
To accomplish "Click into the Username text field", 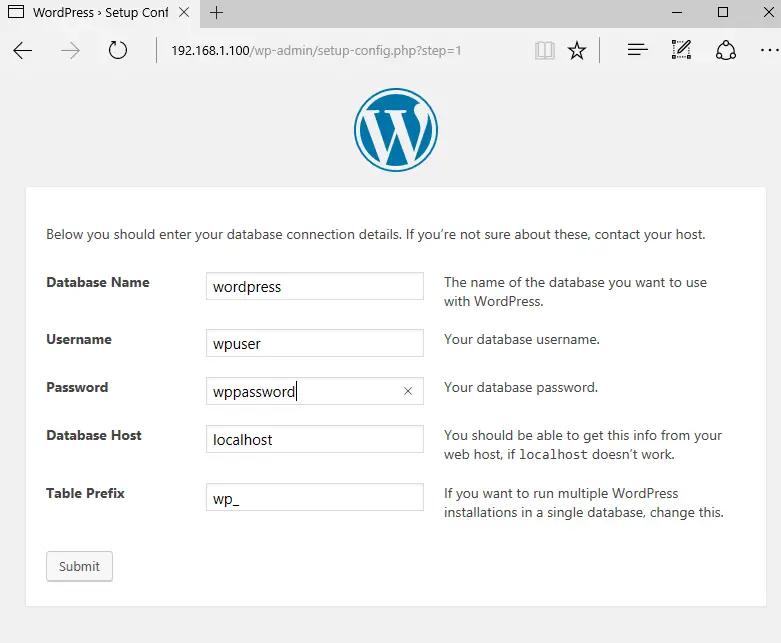I will click(314, 343).
